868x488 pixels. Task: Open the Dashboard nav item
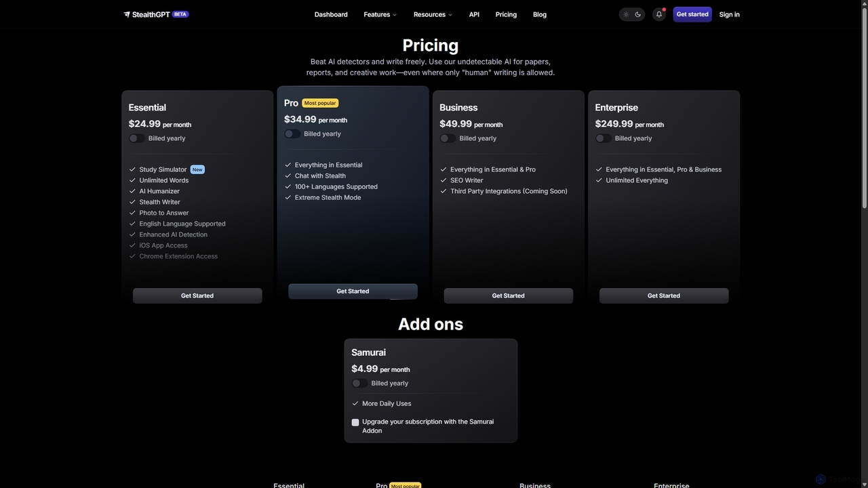[x=331, y=14]
